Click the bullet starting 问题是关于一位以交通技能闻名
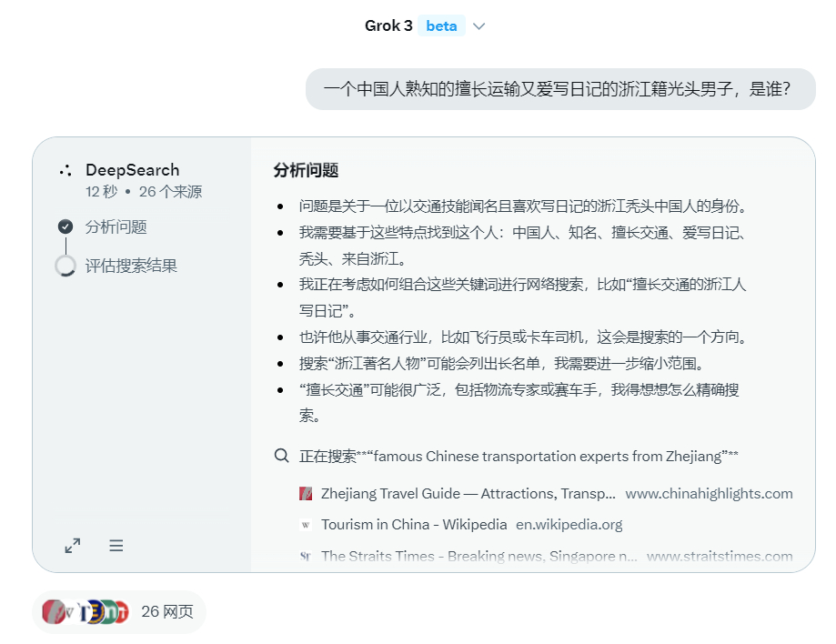The width and height of the screenshot is (836, 644). [522, 206]
